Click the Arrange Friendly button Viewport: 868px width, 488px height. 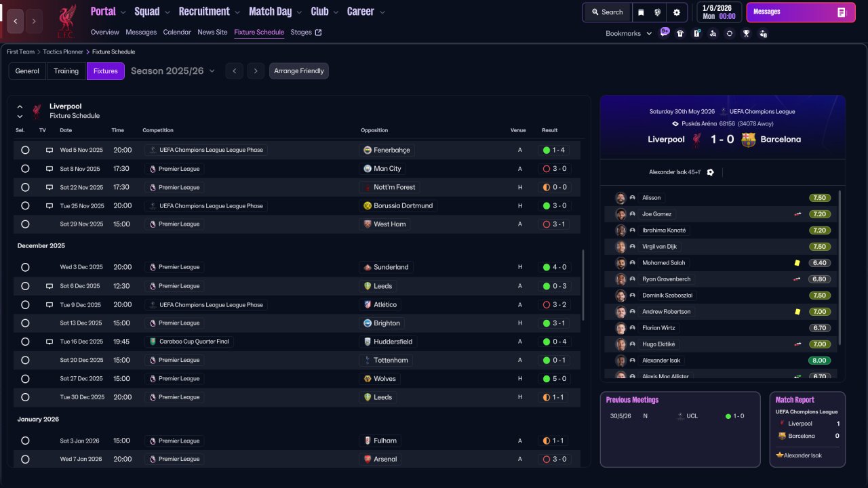click(x=299, y=71)
